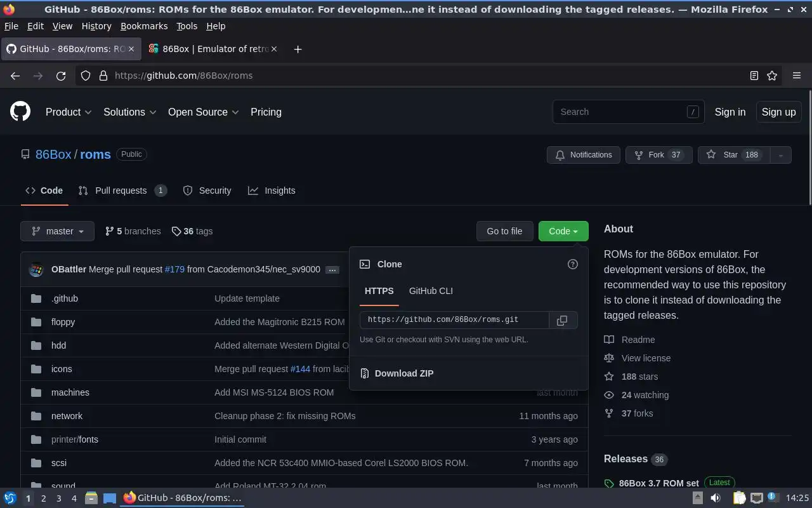The height and width of the screenshot is (508, 812).
Task: Close the 86Box Emulator tab
Action: click(x=274, y=49)
